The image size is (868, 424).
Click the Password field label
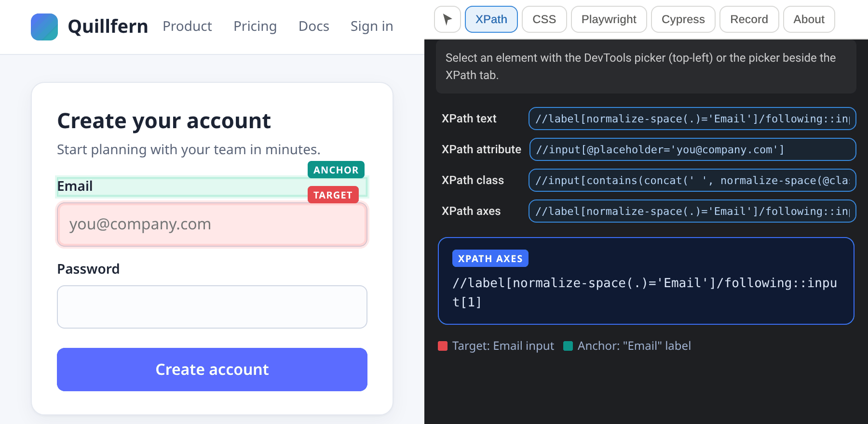pos(88,269)
